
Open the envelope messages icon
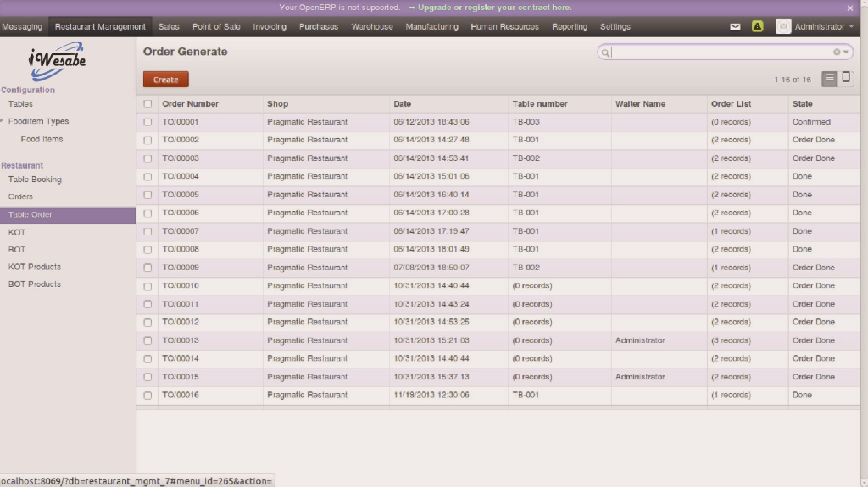pos(735,27)
